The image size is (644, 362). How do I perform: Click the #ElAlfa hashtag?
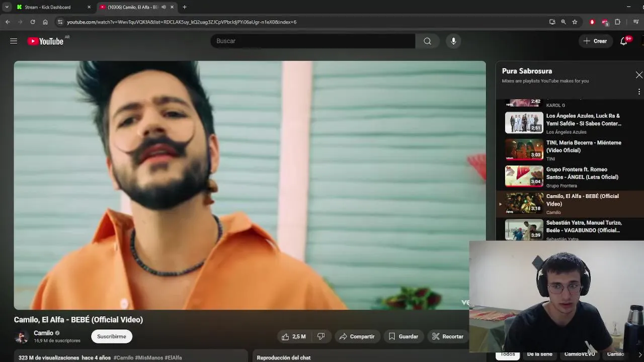click(x=173, y=357)
